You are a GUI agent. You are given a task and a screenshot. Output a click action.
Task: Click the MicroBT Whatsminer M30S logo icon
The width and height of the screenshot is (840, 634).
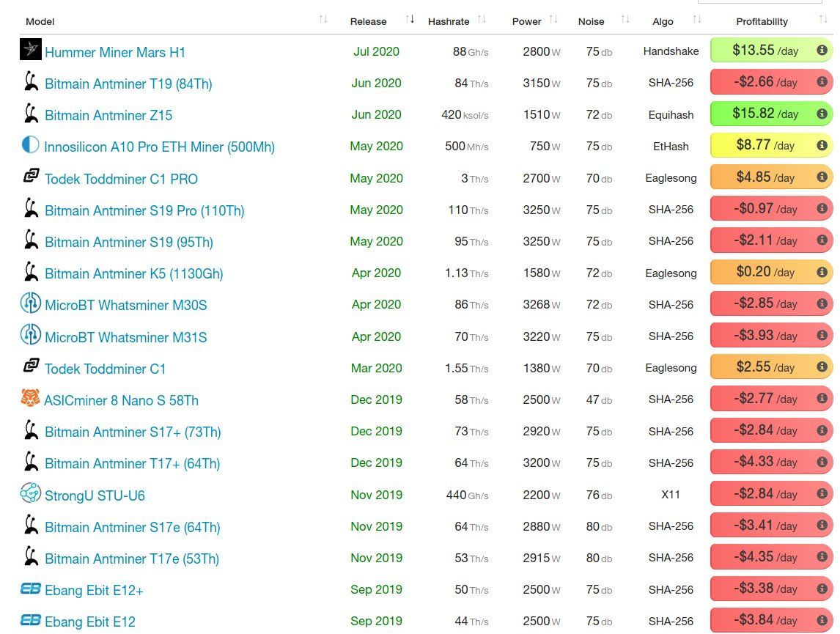click(30, 304)
